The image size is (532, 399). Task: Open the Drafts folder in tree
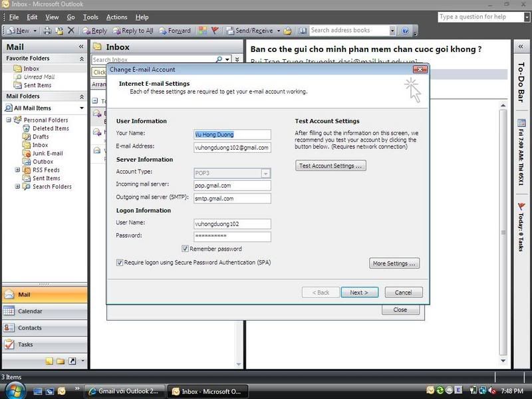point(41,137)
